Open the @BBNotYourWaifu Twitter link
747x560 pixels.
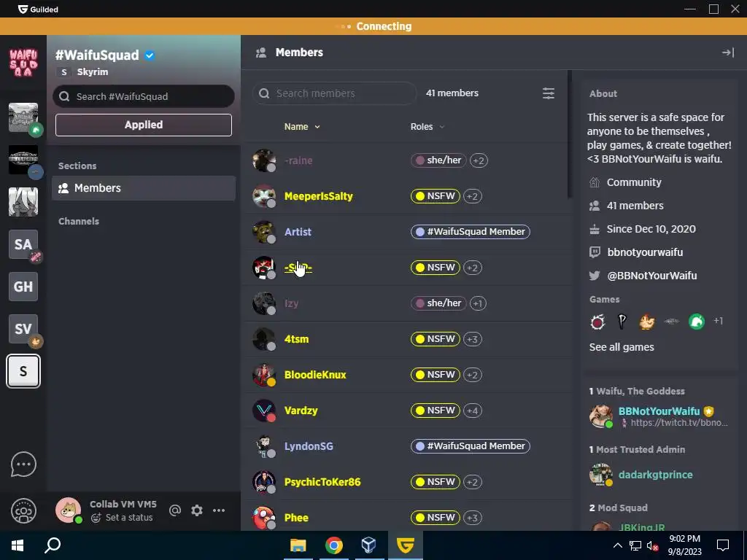(651, 275)
